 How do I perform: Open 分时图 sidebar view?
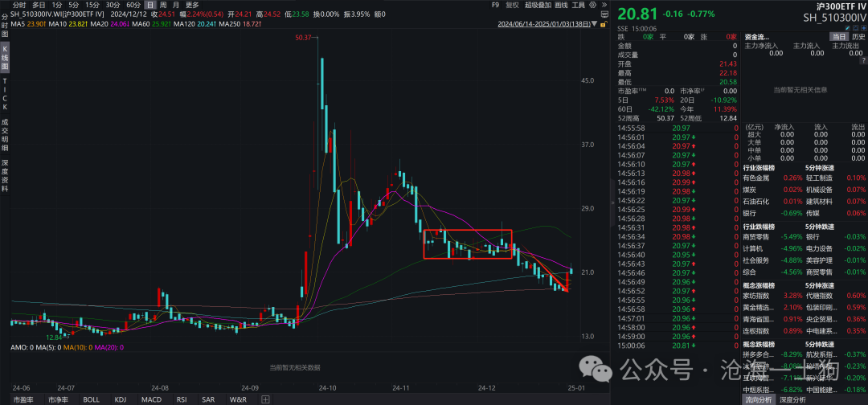5,26
